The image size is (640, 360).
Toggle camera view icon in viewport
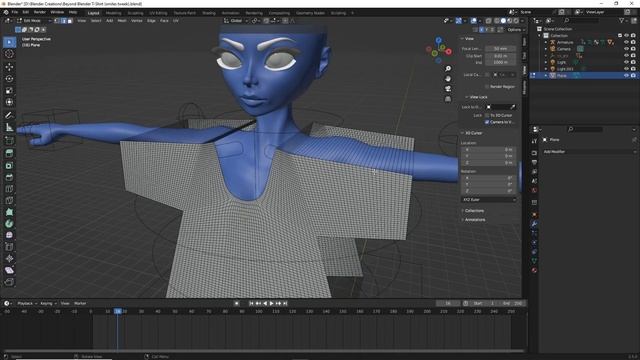tap(448, 89)
